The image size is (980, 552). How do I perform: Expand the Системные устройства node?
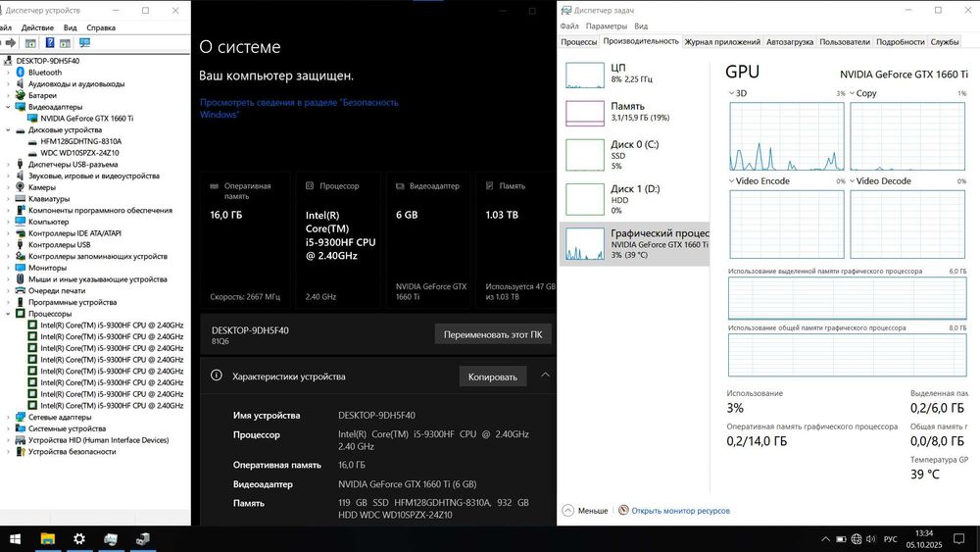8,428
